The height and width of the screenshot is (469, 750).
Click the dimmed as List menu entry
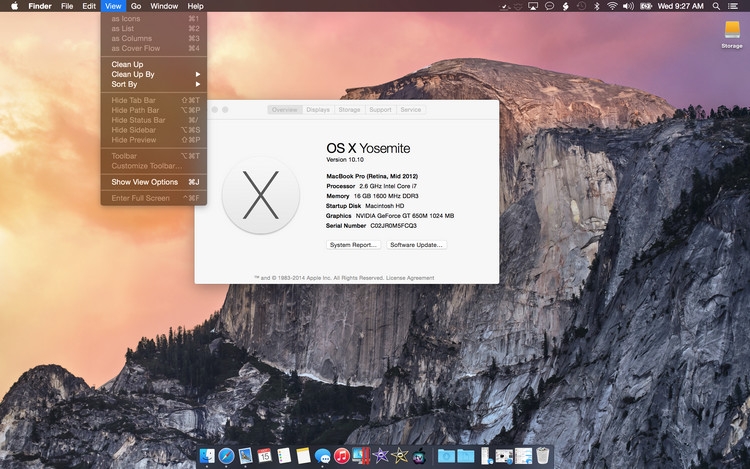tap(154, 29)
